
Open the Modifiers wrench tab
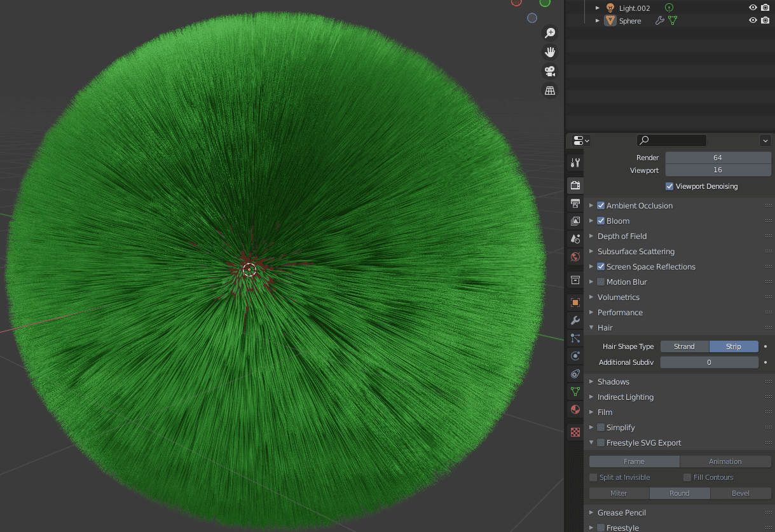[x=575, y=320]
